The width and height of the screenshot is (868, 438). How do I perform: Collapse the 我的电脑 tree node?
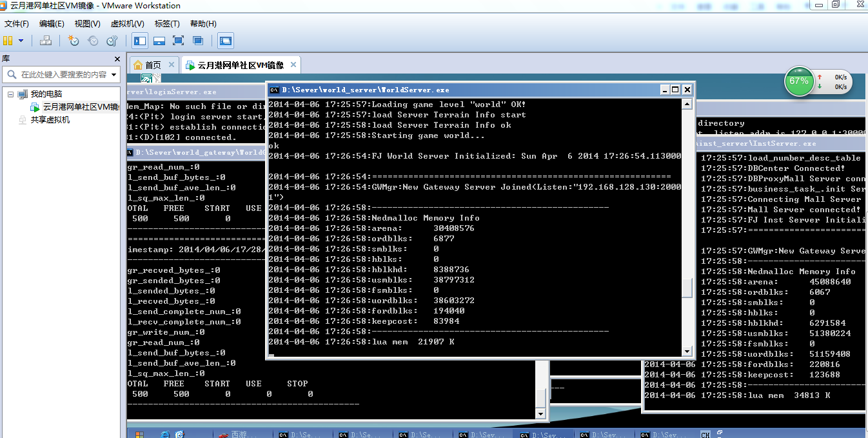10,94
